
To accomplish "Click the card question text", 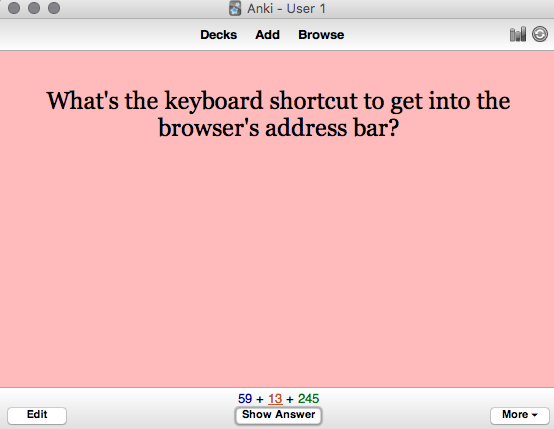I will [278, 114].
